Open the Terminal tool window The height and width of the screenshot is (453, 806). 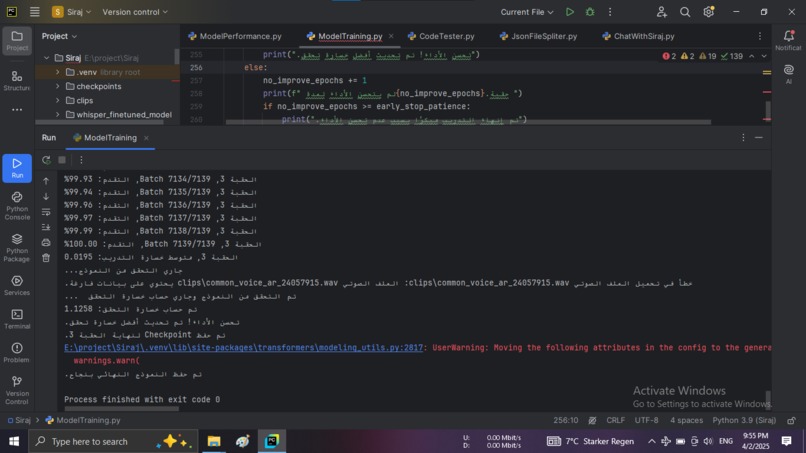17,319
